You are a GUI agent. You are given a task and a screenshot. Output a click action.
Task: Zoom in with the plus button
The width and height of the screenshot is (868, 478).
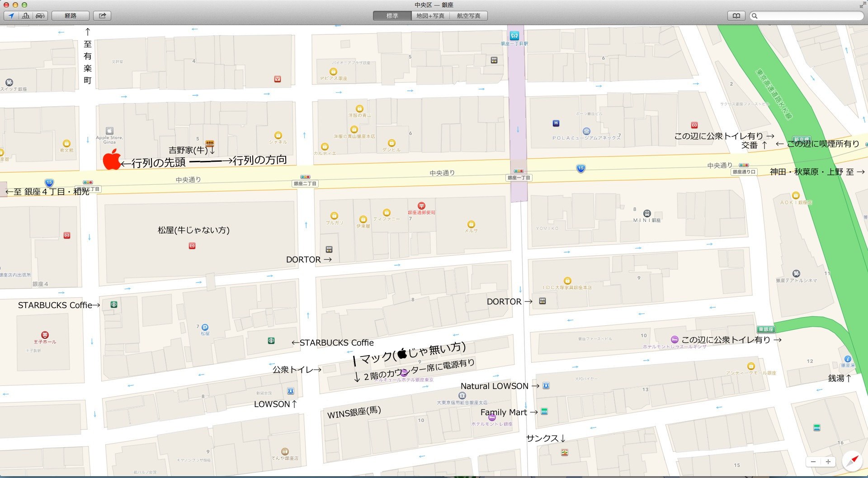click(x=828, y=462)
